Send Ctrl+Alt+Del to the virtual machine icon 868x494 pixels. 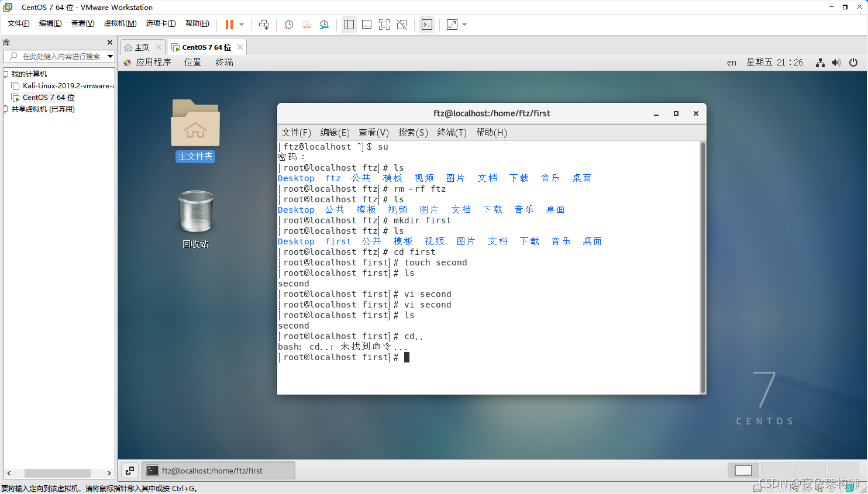(x=264, y=25)
